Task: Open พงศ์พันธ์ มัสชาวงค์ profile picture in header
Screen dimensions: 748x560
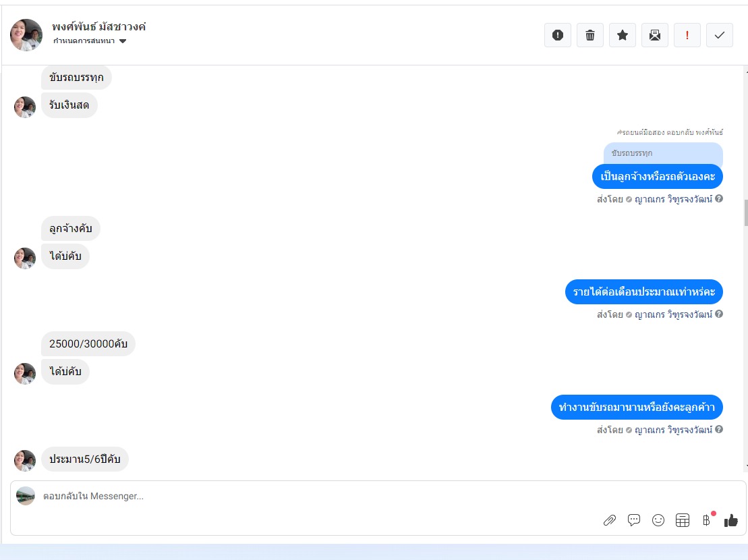Action: (26, 35)
